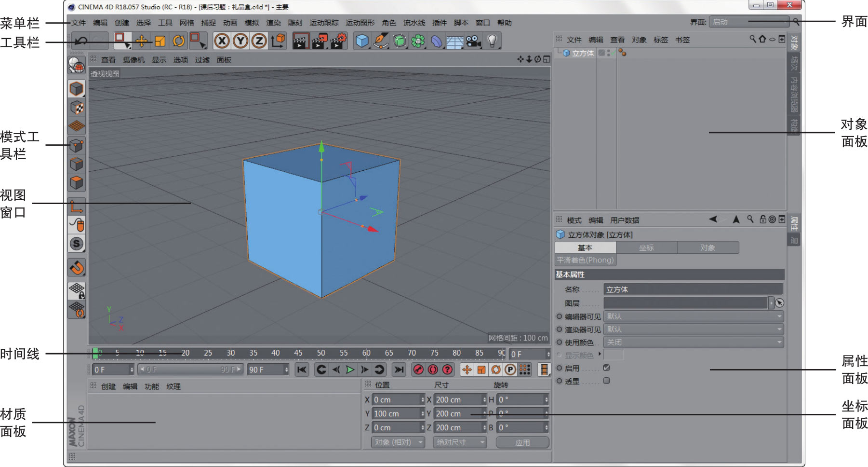Switch to Edges mode
868x467 pixels.
point(77,164)
